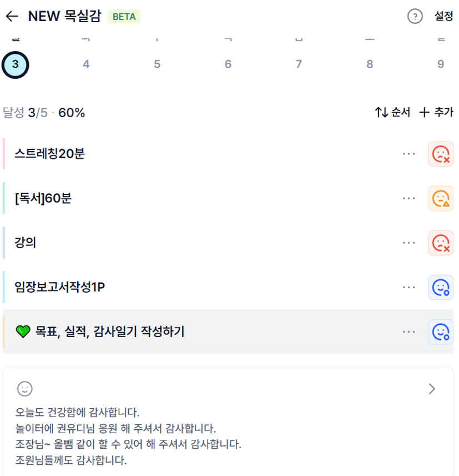Open 설정 settings
Viewport: 459px width, 476px height.
pos(443,17)
